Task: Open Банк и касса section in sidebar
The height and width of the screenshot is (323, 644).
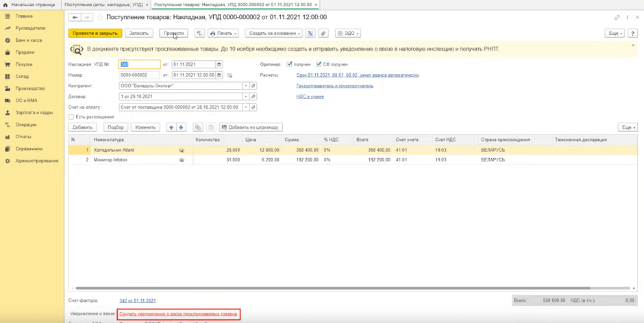Action: tap(29, 40)
